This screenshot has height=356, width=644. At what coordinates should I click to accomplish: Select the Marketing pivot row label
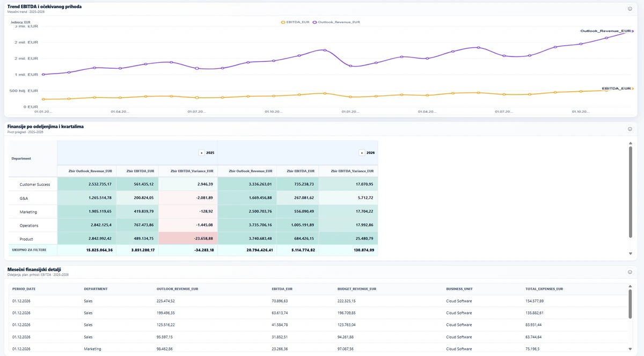(x=28, y=212)
